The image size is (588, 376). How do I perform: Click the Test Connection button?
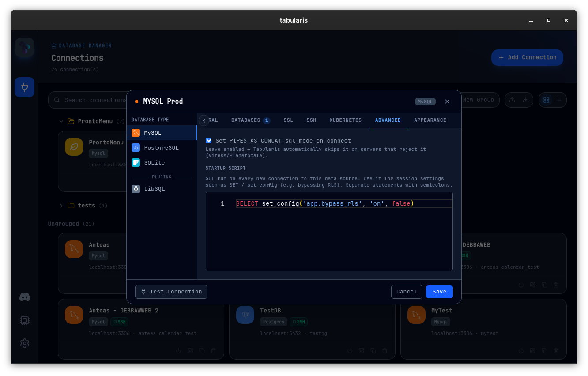[171, 292]
